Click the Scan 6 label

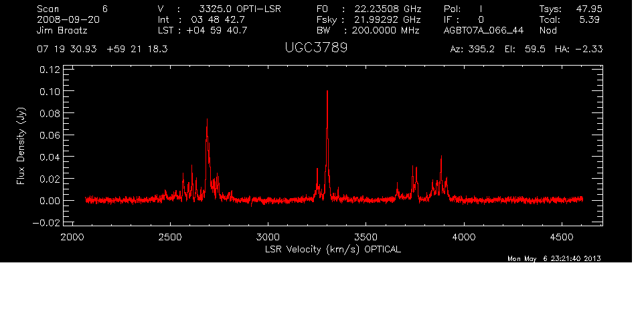coord(72,9)
